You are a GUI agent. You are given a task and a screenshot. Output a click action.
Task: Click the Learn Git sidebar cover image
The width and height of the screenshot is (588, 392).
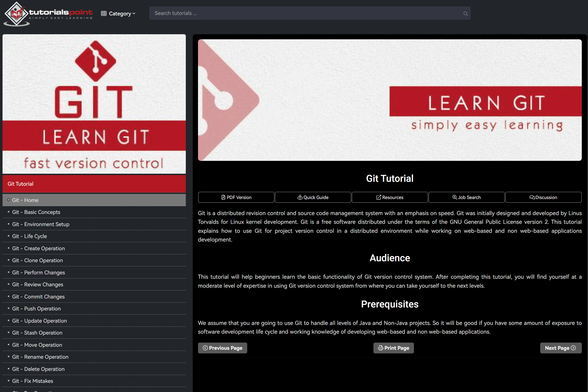(x=94, y=104)
